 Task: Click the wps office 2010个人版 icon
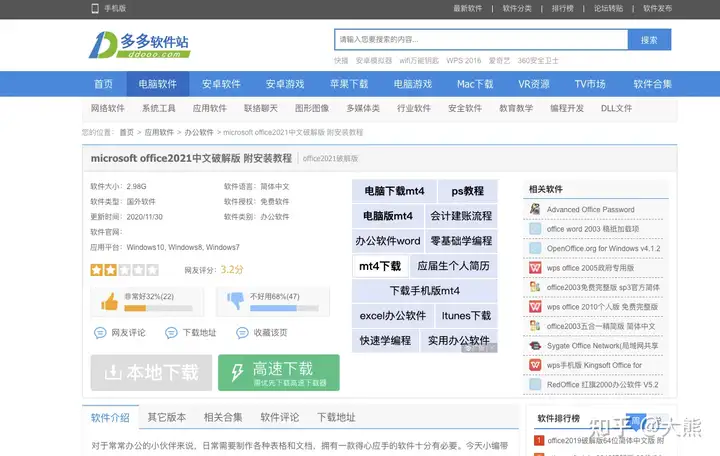[x=535, y=307]
